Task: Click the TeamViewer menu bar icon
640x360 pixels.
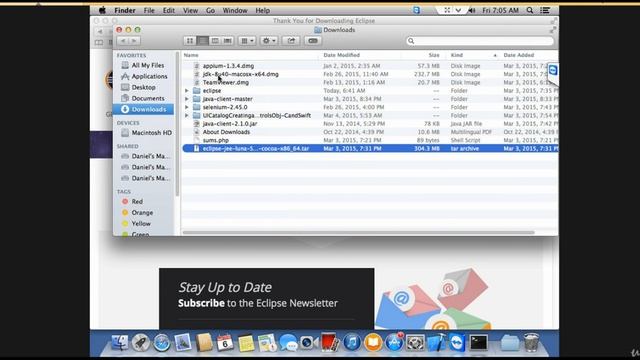Action: 416,11
